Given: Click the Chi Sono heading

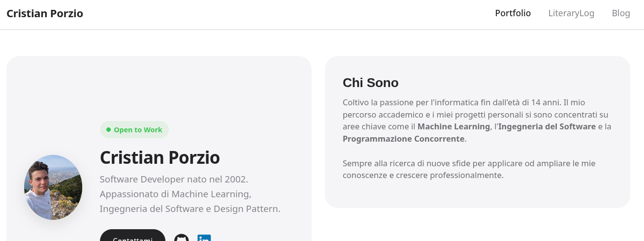Looking at the screenshot, I should pyautogui.click(x=370, y=83).
